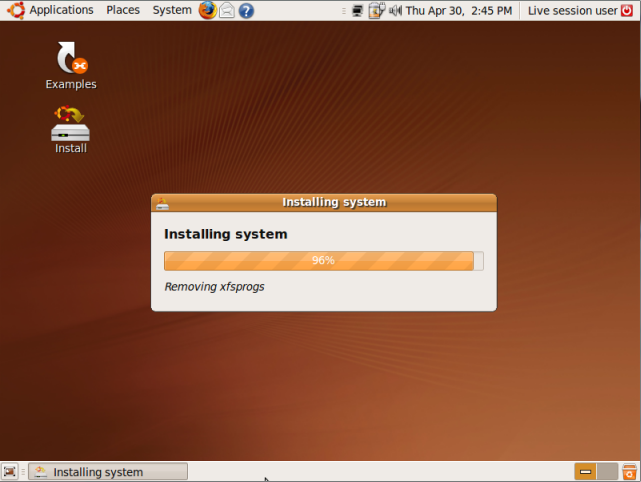
Task: Open the Trash icon in bottom panel
Action: click(x=630, y=472)
